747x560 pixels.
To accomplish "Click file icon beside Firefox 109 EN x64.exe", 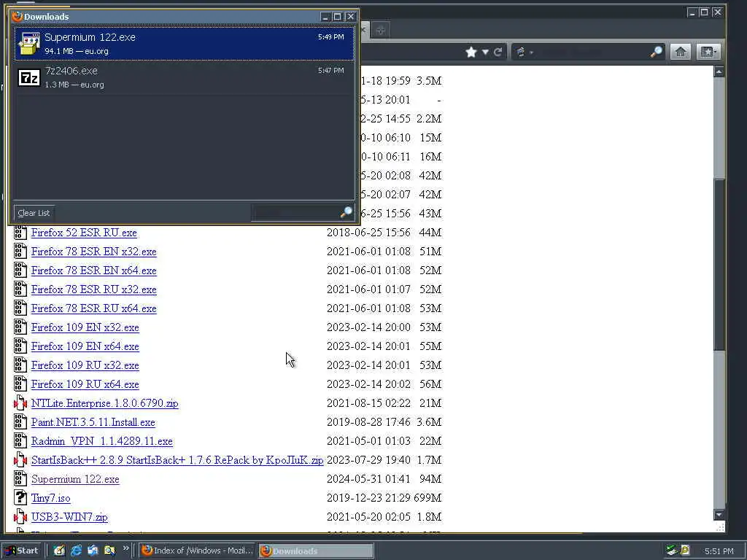I will tap(20, 346).
